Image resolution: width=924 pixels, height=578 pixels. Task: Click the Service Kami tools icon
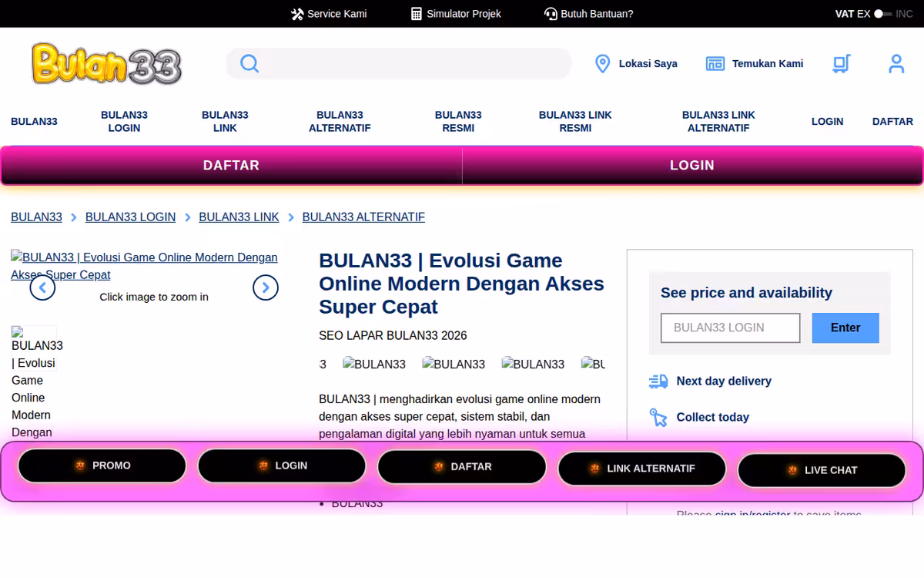click(297, 14)
